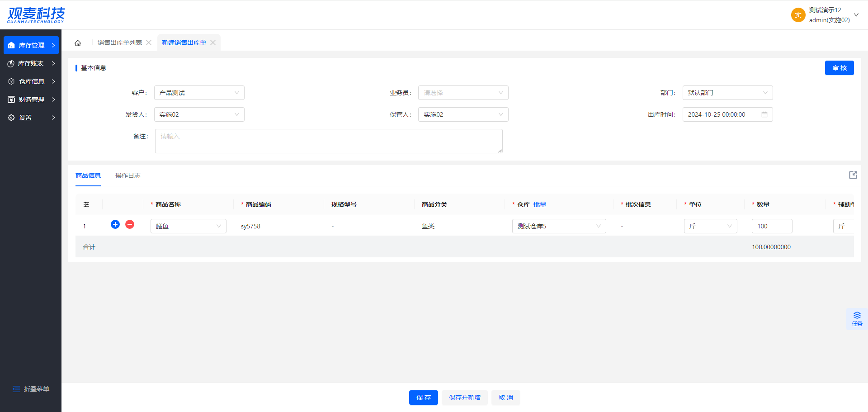868x412 pixels.
Task: Click the 保存 button
Action: point(424,398)
